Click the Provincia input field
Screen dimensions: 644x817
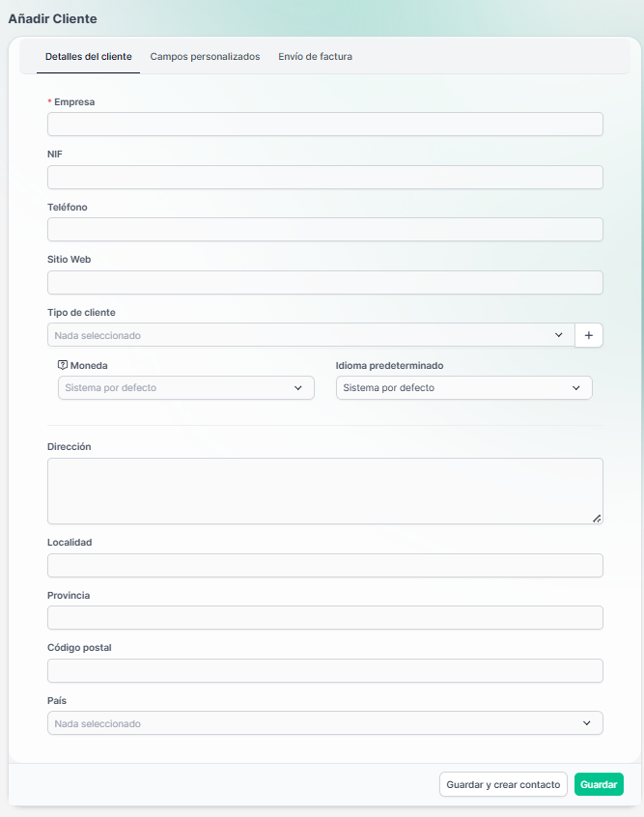pos(324,618)
